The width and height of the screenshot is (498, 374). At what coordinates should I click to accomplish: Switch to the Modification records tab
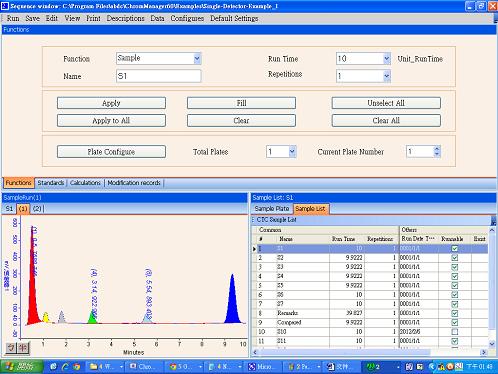pyautogui.click(x=134, y=183)
